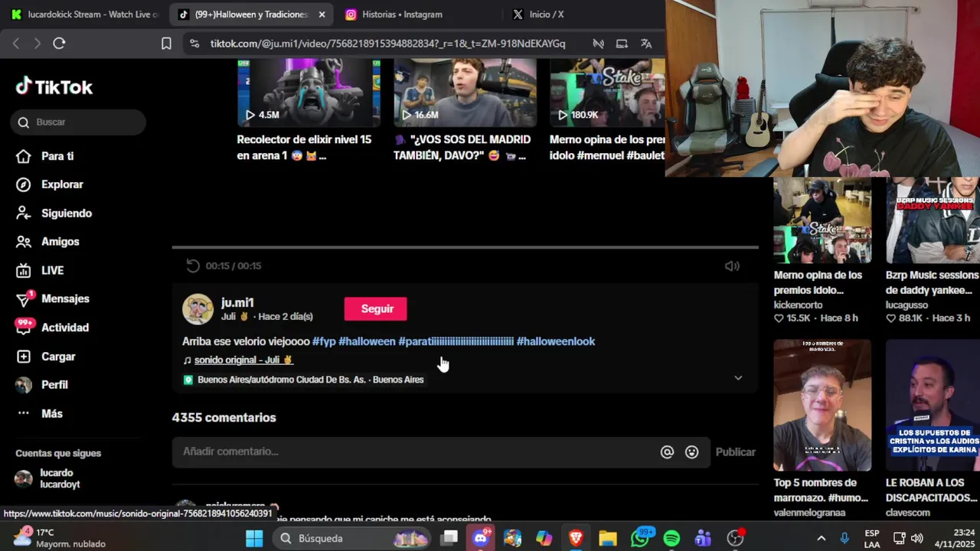Reload the page in the browser
The width and height of the screenshot is (980, 551).
(59, 44)
